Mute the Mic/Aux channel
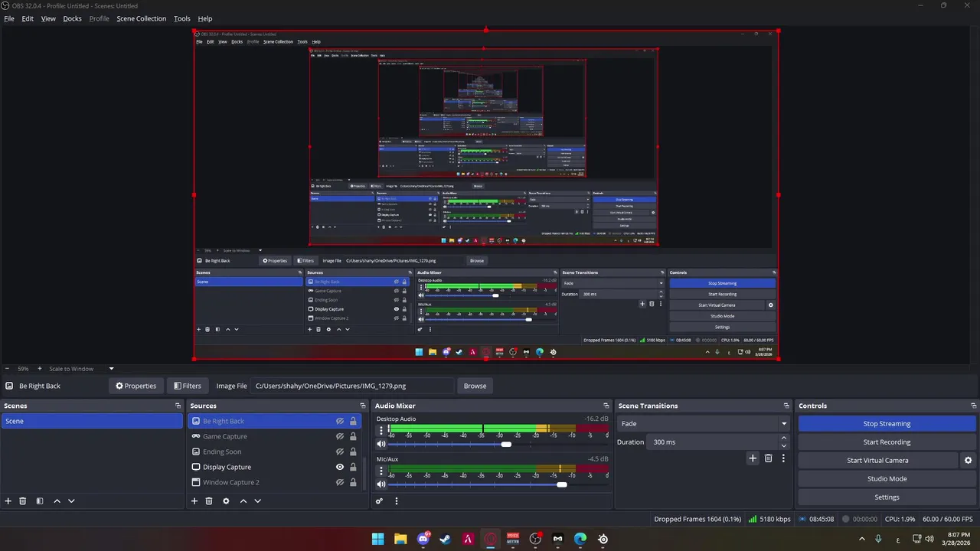This screenshot has width=980, height=551. [x=381, y=484]
